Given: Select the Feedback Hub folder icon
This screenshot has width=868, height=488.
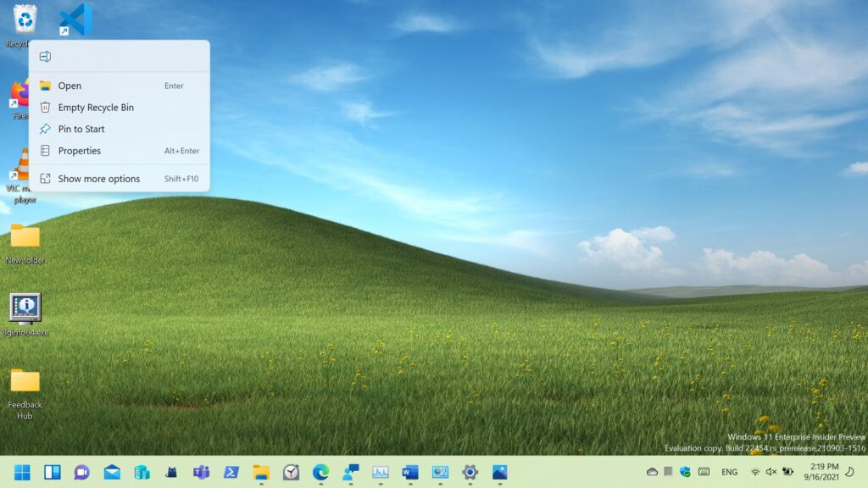Looking at the screenshot, I should pos(25,381).
